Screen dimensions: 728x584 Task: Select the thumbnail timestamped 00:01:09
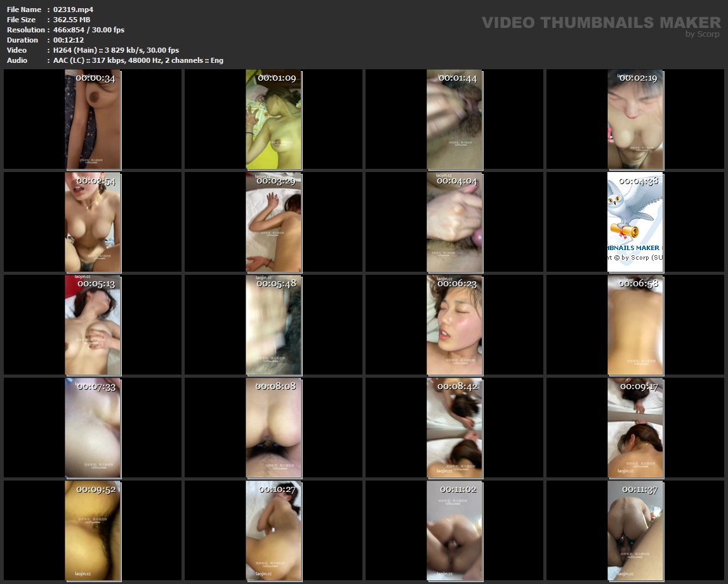coord(274,119)
